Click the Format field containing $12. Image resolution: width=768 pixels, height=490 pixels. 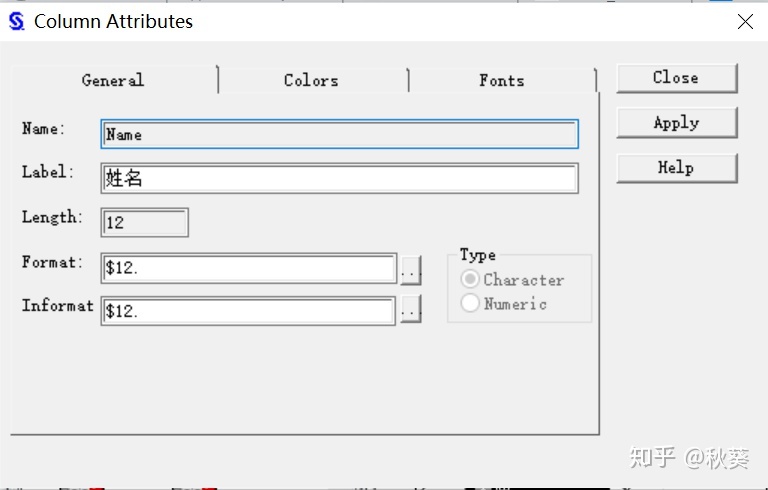[x=249, y=268]
